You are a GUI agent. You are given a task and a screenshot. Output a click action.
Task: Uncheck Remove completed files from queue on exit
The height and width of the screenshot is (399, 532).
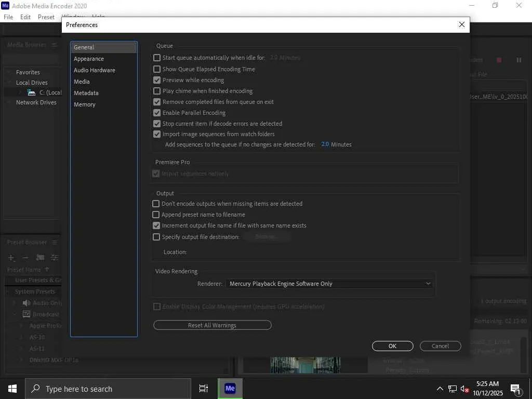pos(157,102)
